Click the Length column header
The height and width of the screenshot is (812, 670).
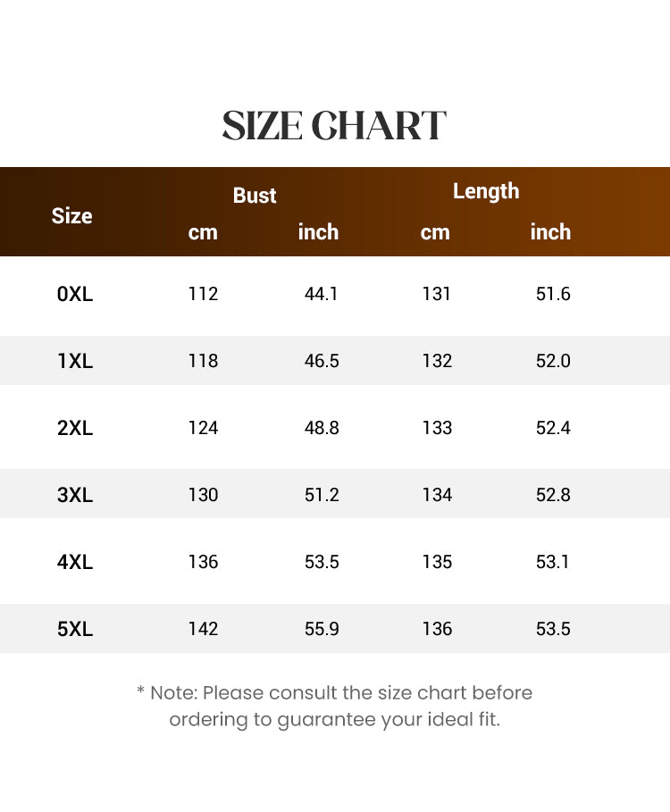tap(486, 191)
